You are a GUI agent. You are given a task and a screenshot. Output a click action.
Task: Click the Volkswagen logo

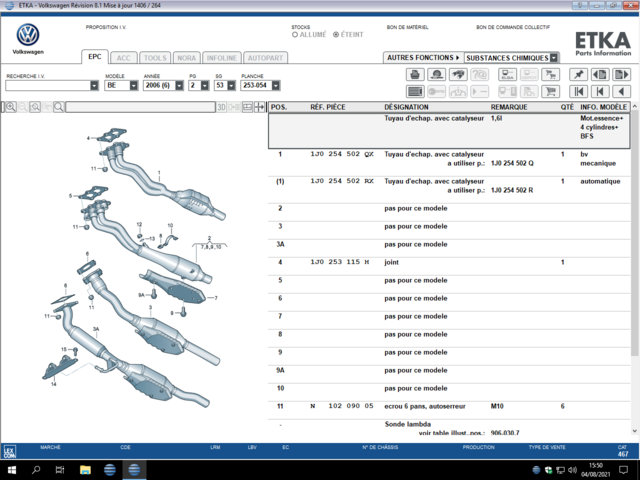tap(28, 35)
